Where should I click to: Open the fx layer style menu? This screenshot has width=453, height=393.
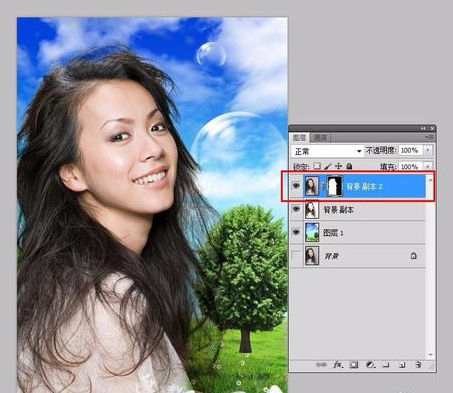point(338,365)
